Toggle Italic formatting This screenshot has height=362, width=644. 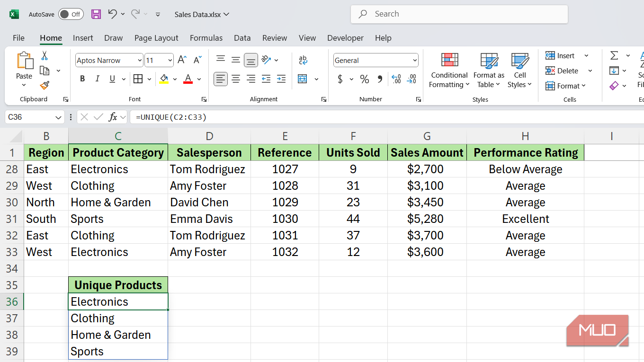pos(98,79)
